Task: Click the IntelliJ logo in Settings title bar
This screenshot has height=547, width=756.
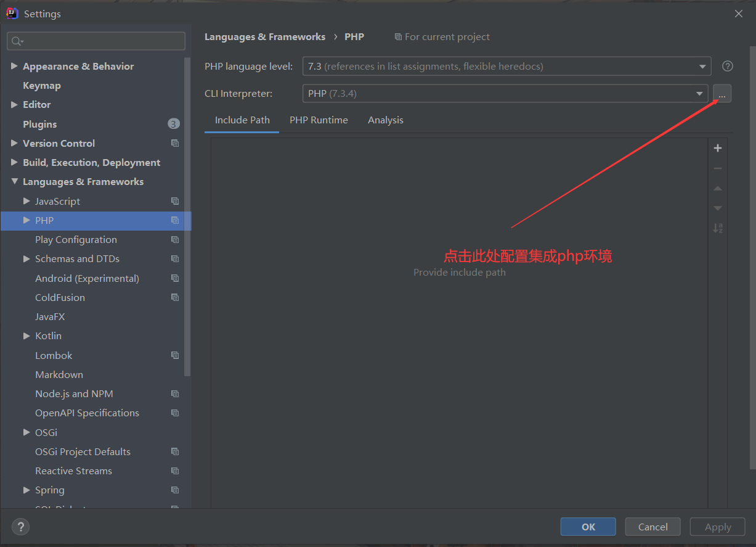Action: point(12,13)
